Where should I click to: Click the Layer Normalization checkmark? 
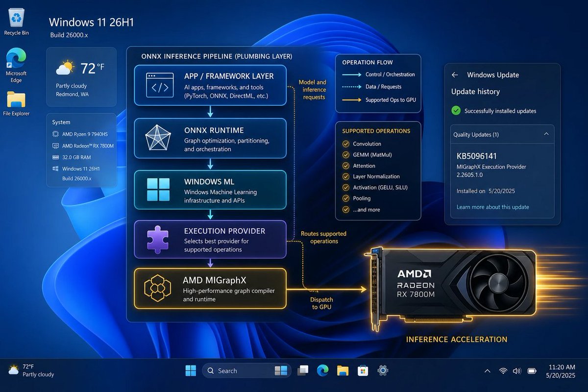pos(345,176)
